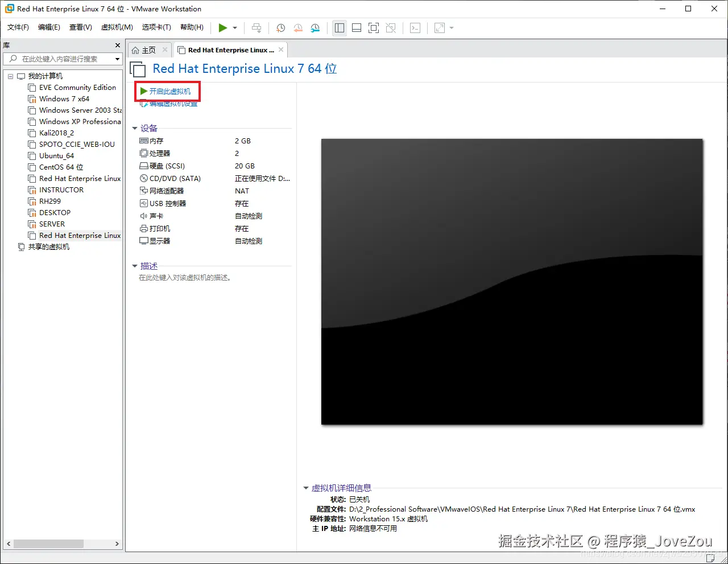Open the snapshot manager icon
Screen dimensions: 728x564
tap(315, 28)
